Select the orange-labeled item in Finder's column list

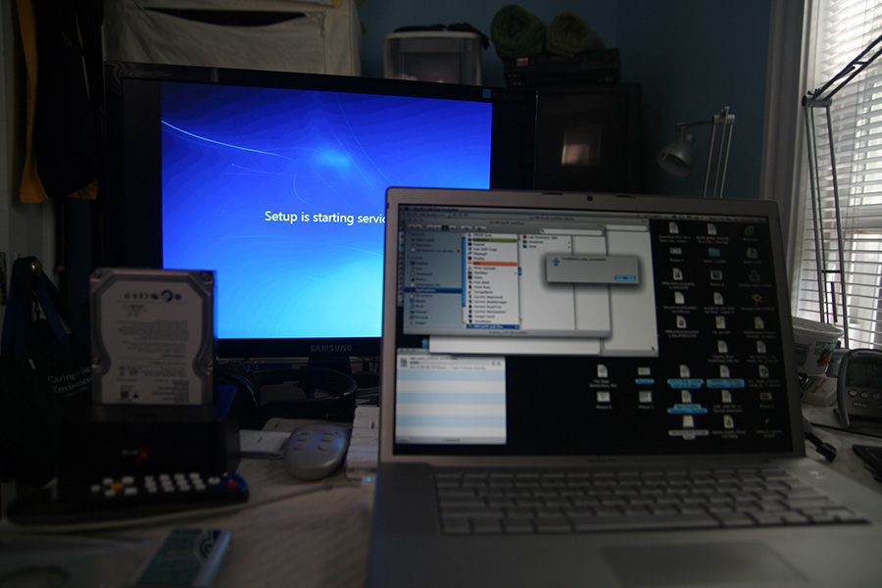point(490,264)
